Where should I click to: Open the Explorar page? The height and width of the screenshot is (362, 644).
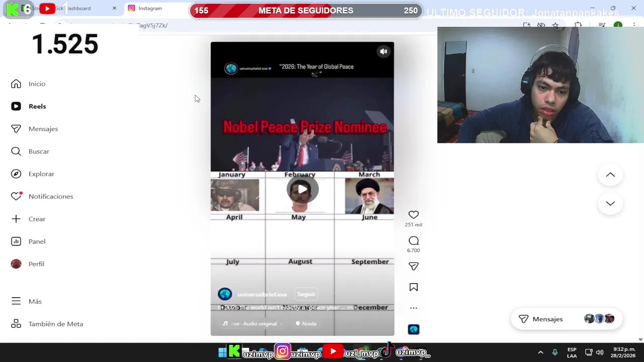tap(33, 174)
